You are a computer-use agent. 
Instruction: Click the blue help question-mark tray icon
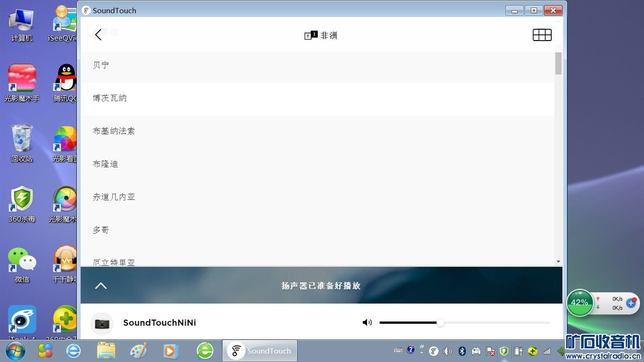tap(411, 350)
